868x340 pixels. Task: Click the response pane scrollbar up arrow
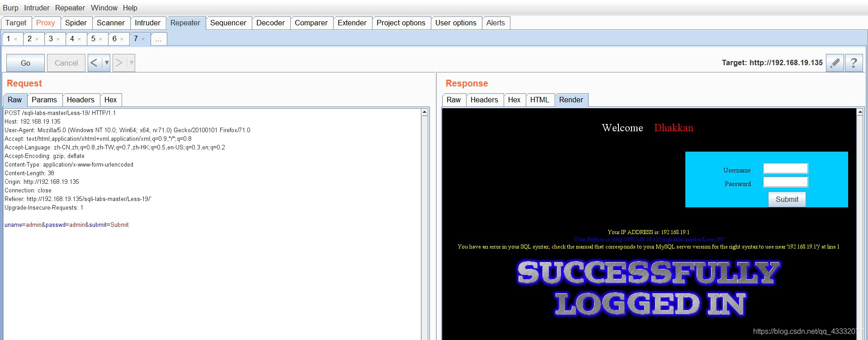pyautogui.click(x=860, y=112)
